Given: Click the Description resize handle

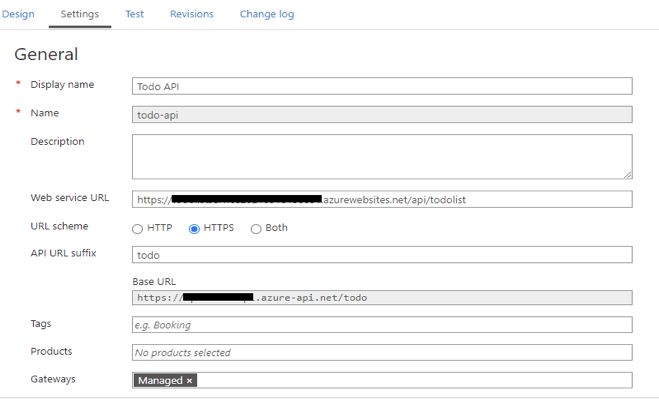Looking at the screenshot, I should [x=628, y=175].
